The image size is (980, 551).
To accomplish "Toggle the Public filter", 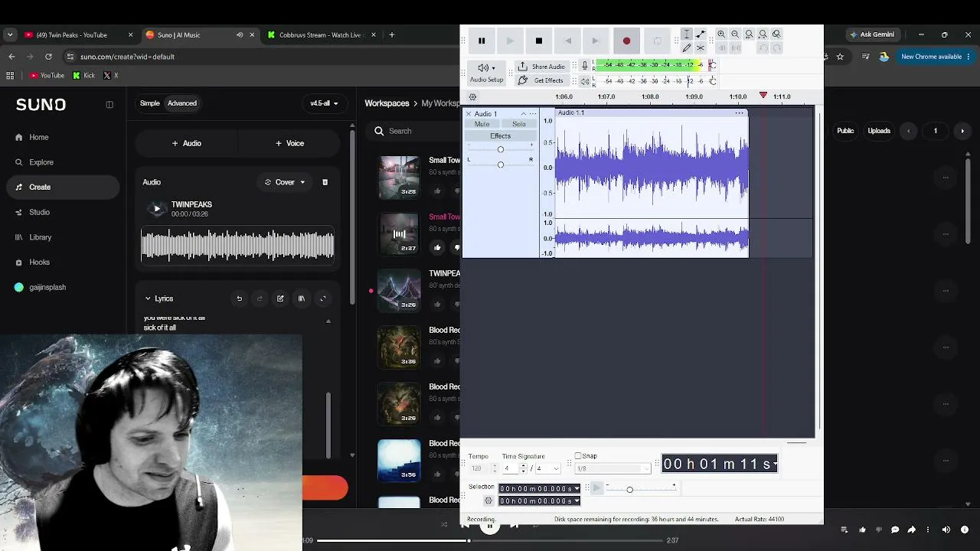I will (x=845, y=131).
